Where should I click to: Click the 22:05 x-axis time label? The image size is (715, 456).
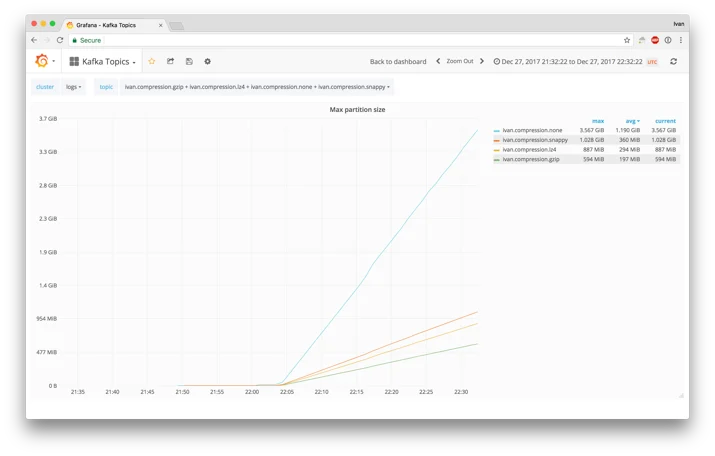[287, 392]
